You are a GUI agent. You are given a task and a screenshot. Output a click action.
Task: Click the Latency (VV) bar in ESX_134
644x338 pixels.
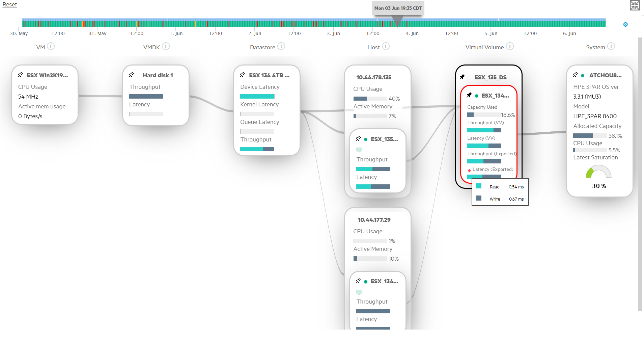[484, 146]
